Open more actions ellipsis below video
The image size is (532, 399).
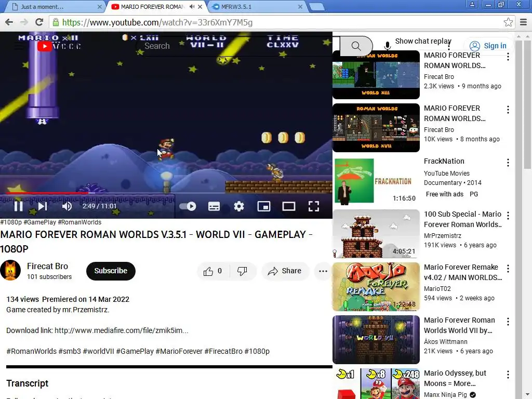(323, 271)
